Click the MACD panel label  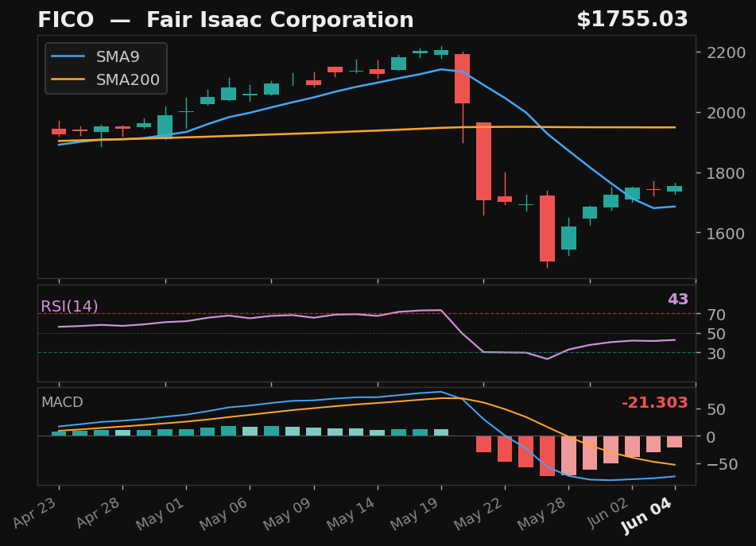pos(62,402)
